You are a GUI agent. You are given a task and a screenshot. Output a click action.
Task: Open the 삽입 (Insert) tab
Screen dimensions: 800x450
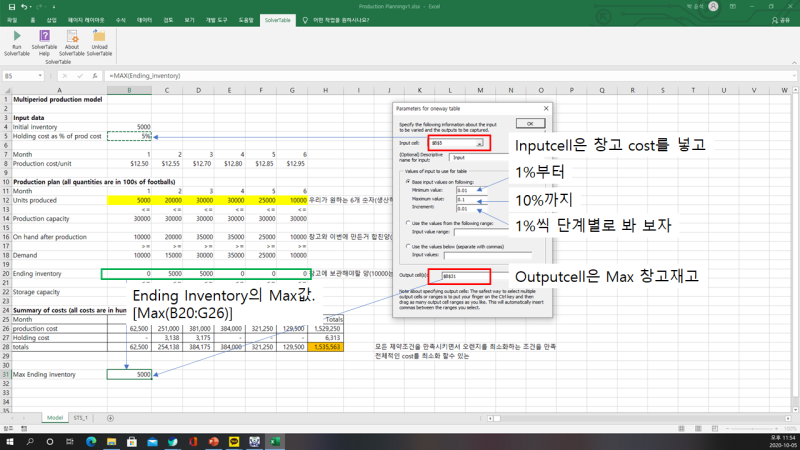point(52,20)
